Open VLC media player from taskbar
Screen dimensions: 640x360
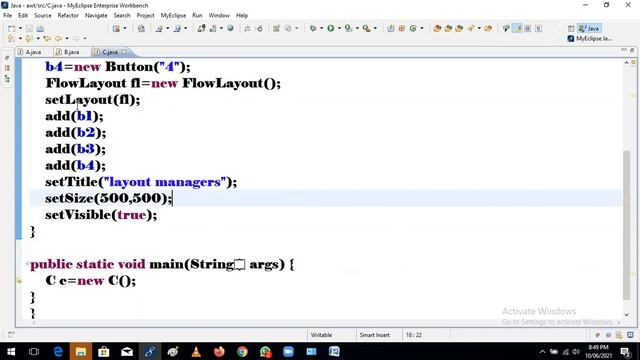(x=196, y=351)
